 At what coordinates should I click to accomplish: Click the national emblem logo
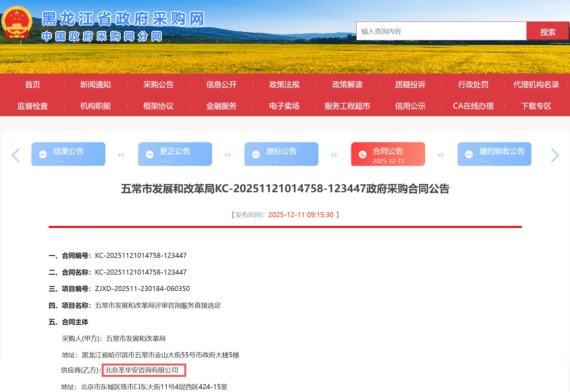tap(17, 23)
